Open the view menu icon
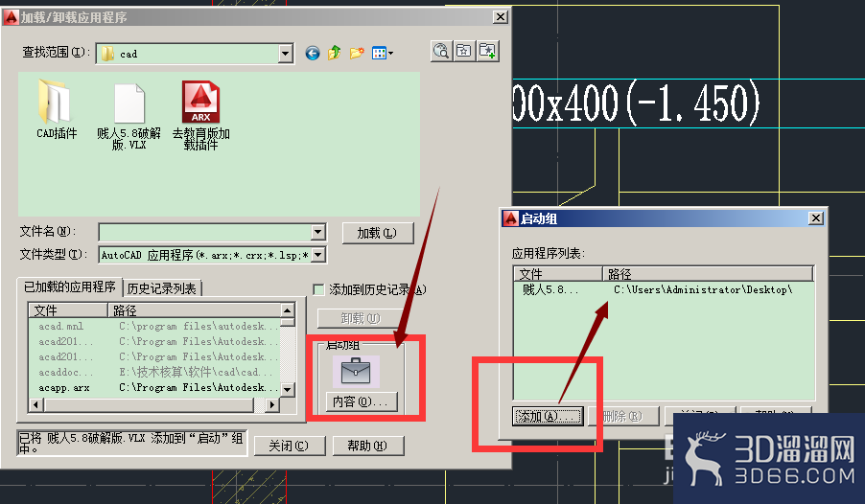865x504 pixels. (383, 54)
